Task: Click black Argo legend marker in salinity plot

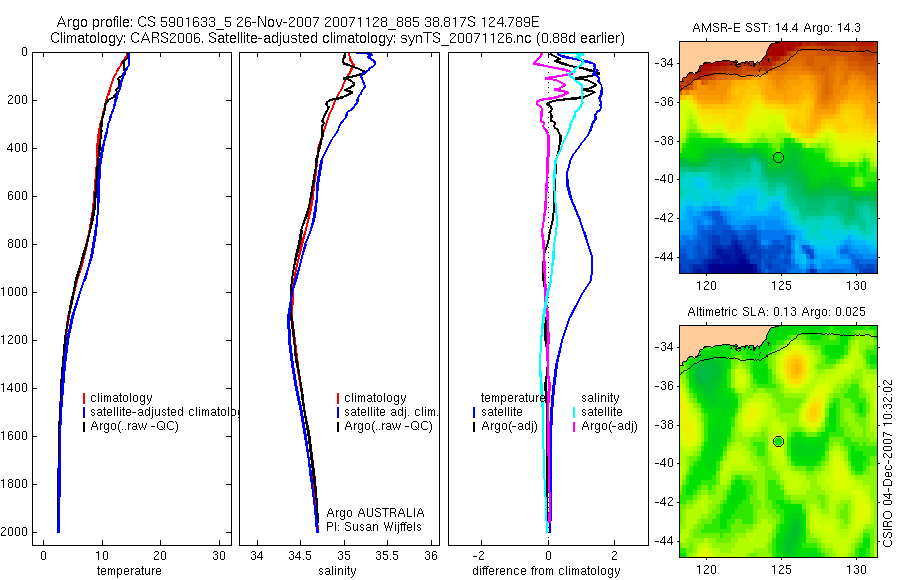Action: coord(339,427)
